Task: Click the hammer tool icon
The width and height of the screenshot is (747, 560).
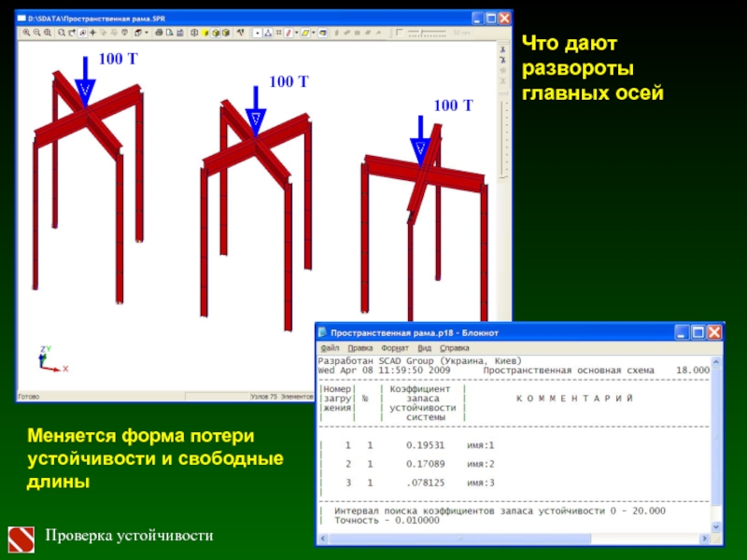Action: [241, 33]
